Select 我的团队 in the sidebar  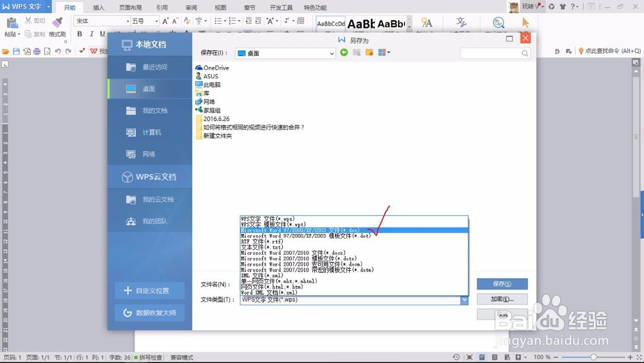(x=150, y=221)
